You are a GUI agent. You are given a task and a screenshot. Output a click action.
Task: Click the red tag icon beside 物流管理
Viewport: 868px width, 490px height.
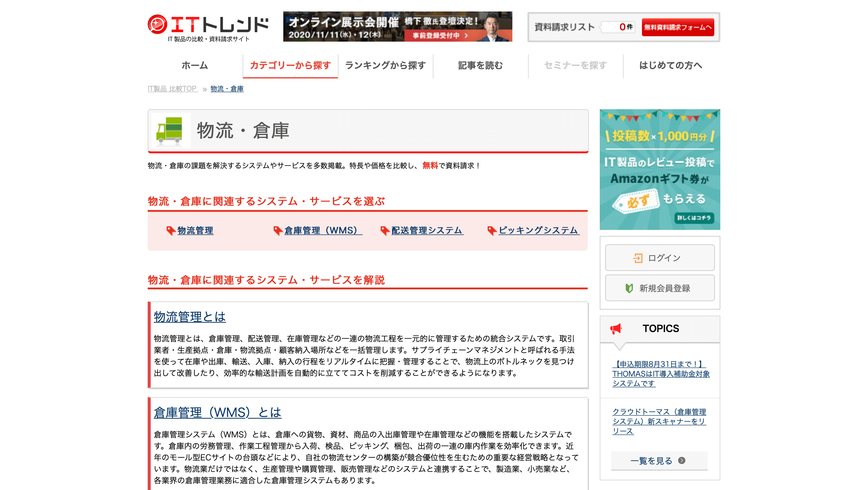pos(171,231)
